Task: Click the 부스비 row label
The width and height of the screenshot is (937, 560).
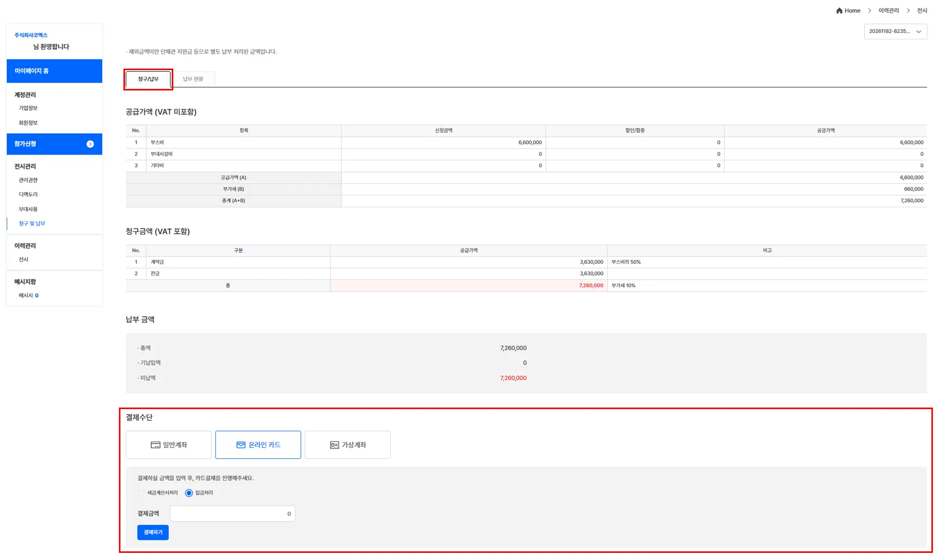Action: coord(157,143)
